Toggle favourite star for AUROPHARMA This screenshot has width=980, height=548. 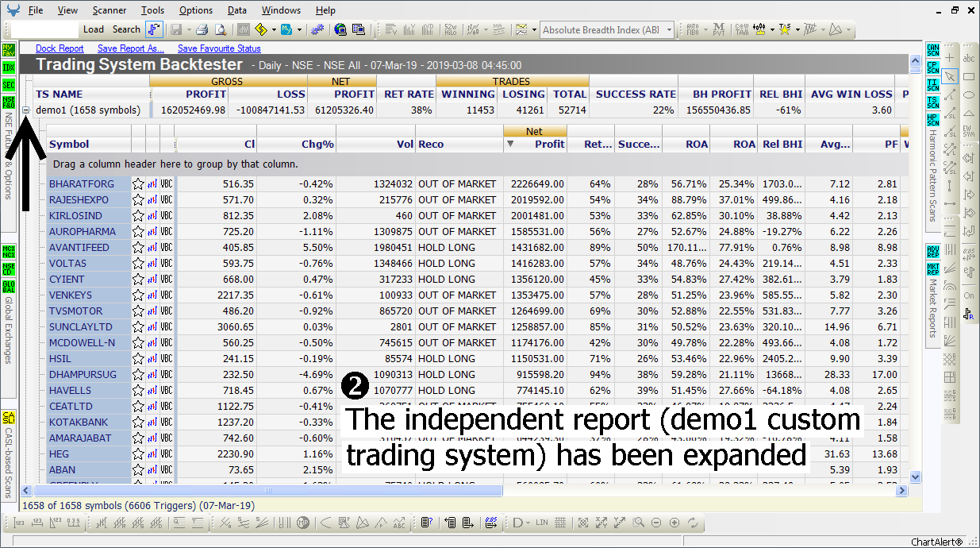138,232
